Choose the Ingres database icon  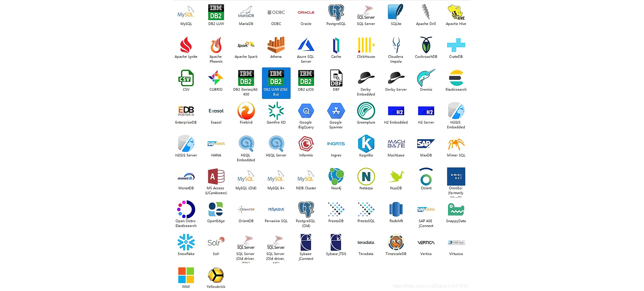tap(336, 144)
